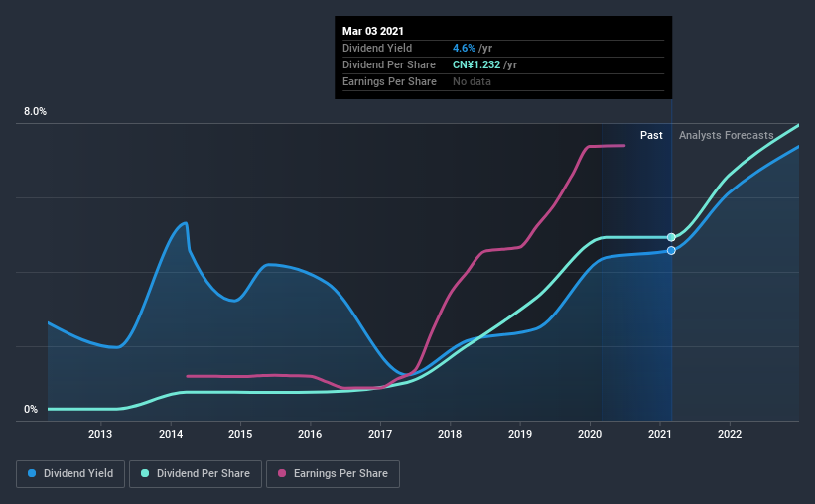Image resolution: width=815 pixels, height=504 pixels.
Task: Toggle the Earnings Per Share legend button
Action: (333, 474)
